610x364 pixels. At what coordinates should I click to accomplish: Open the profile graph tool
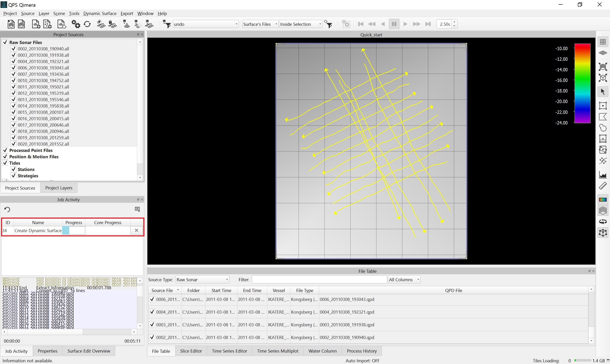coord(603,175)
